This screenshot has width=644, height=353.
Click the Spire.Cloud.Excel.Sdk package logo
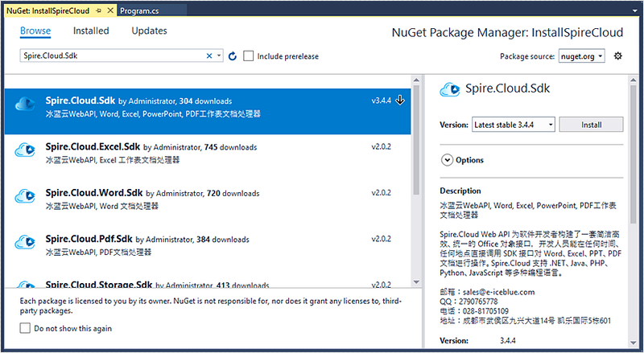[25, 150]
